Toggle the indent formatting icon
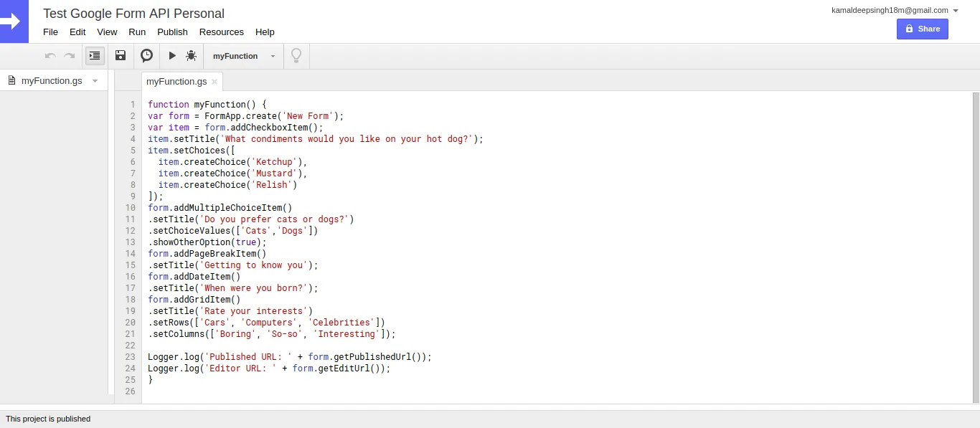980x428 pixels. pos(95,56)
